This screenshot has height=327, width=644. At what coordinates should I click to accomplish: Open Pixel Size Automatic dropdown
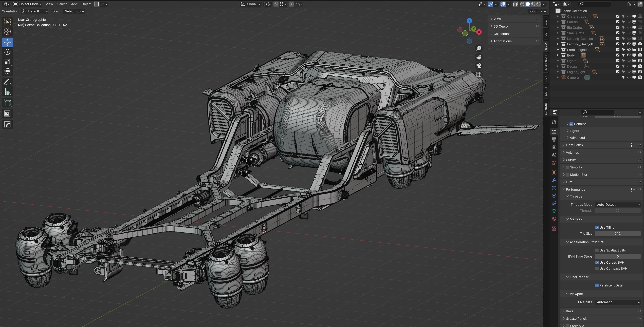point(617,302)
